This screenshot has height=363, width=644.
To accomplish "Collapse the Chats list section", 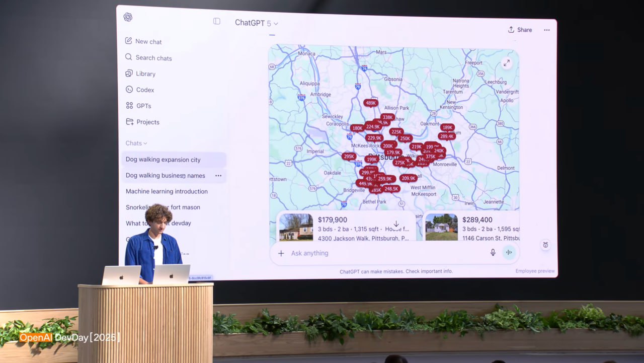I will [x=136, y=143].
